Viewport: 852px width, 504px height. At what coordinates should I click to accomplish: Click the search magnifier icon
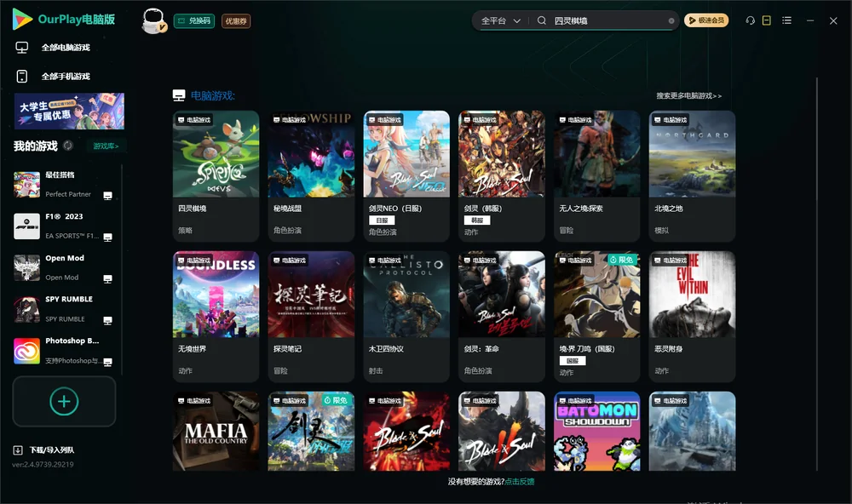point(542,20)
